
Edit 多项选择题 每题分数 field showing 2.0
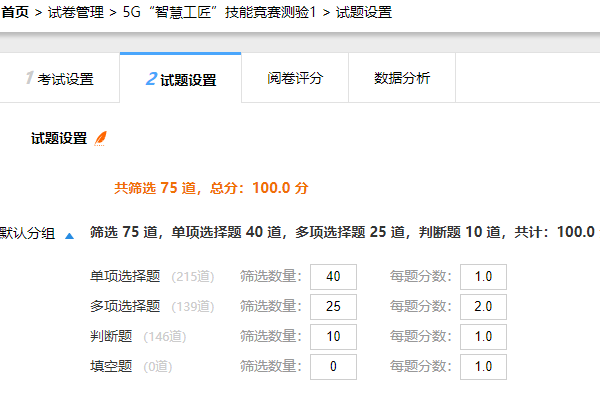click(x=483, y=307)
